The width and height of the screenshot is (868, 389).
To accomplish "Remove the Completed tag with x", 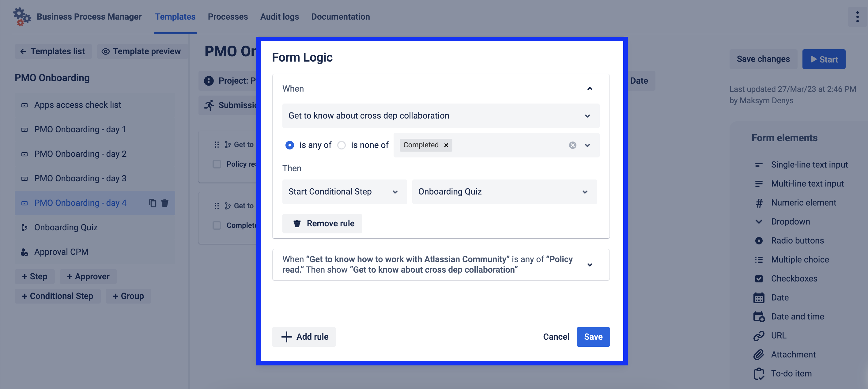I will [x=446, y=145].
